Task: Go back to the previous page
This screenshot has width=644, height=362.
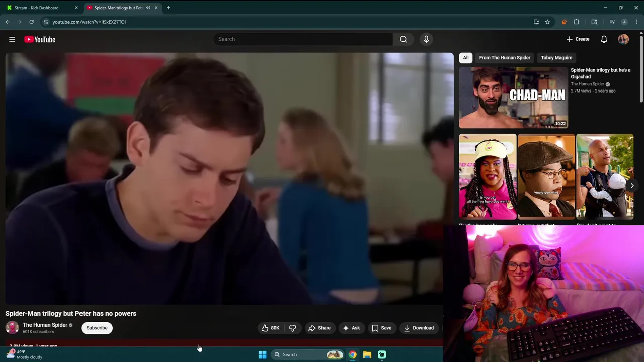Action: coord(8,22)
